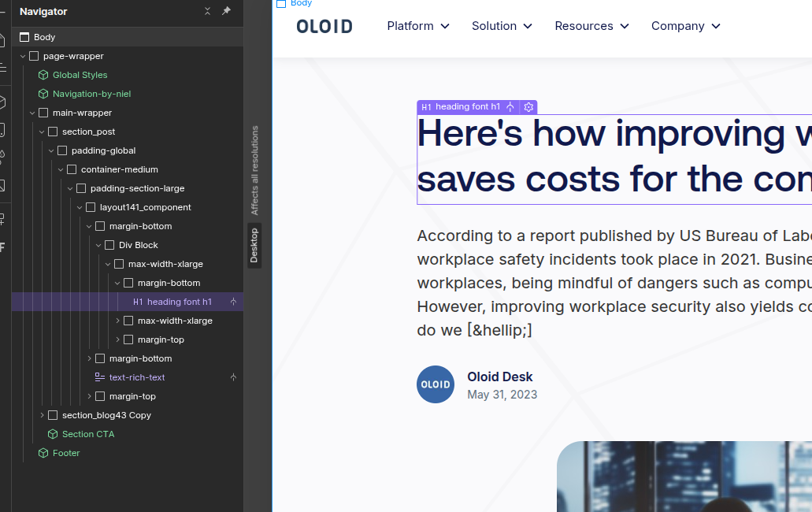812x512 pixels.
Task: Click the 'Oloid Desk' author name
Action: [x=500, y=377]
